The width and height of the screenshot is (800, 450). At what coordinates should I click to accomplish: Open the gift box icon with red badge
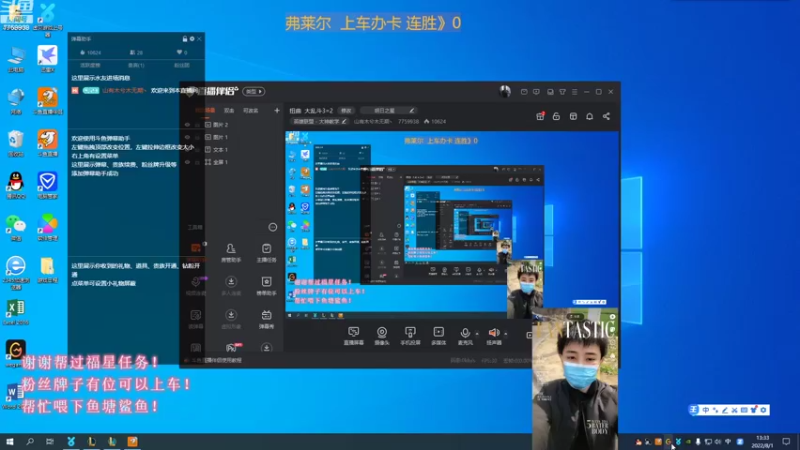(540, 116)
